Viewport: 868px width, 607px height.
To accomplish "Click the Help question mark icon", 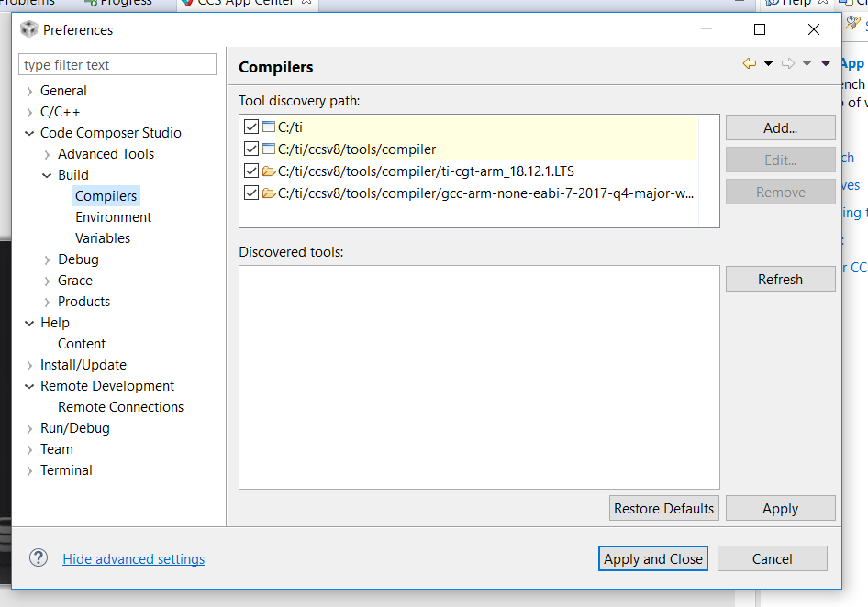I will click(x=39, y=558).
